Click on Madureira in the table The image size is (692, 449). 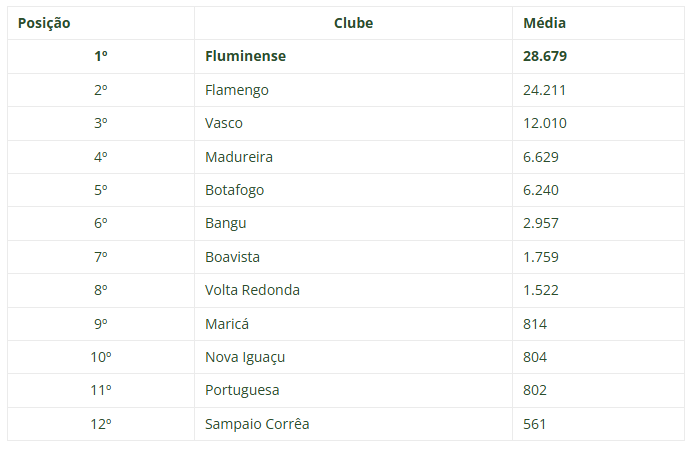click(x=238, y=157)
